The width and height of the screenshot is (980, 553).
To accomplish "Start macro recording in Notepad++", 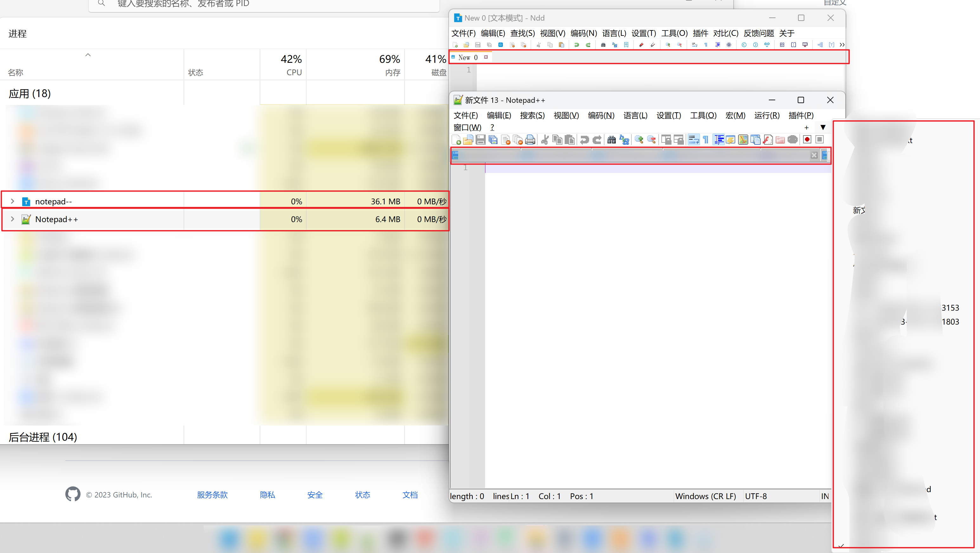I will 807,140.
